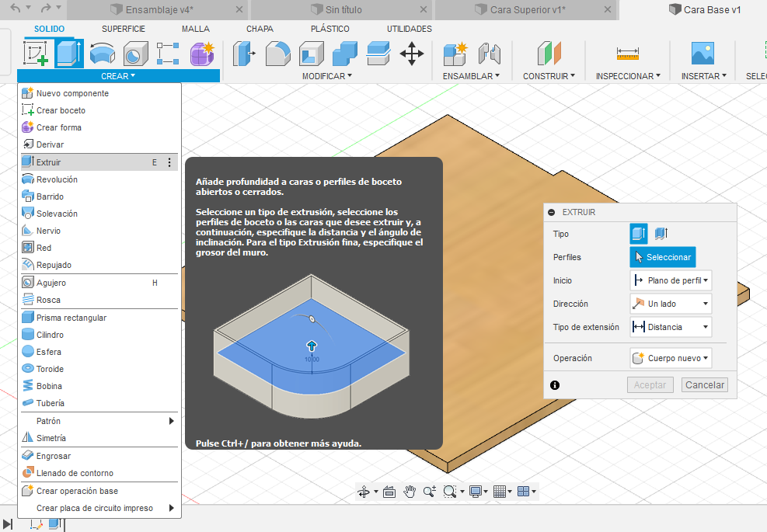
Task: Open Extruir entry options (three dots)
Action: pyautogui.click(x=169, y=162)
